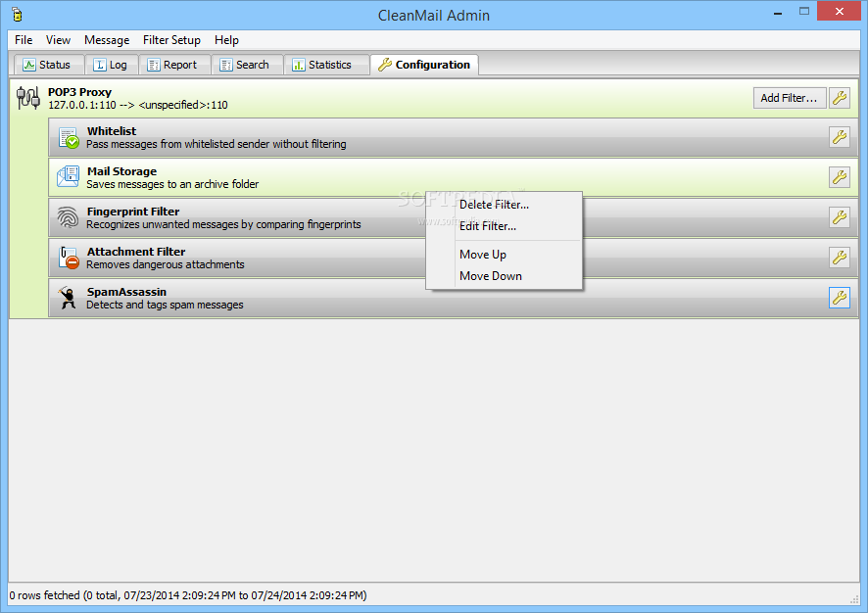The height and width of the screenshot is (613, 868).
Task: Minimize the CleanMail Admin window
Action: click(778, 12)
